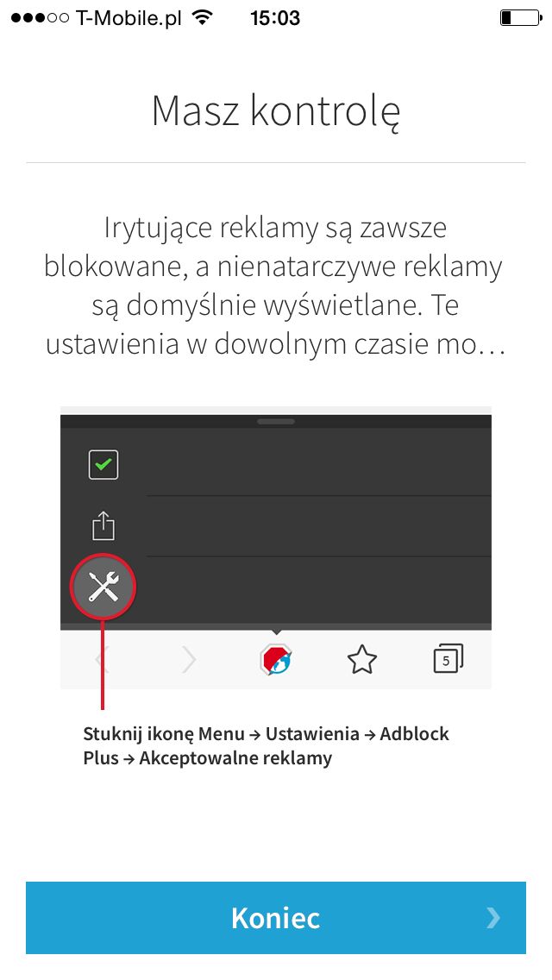Tap the Adblock Browser logo icon
The height and width of the screenshot is (980, 552).
tap(276, 659)
